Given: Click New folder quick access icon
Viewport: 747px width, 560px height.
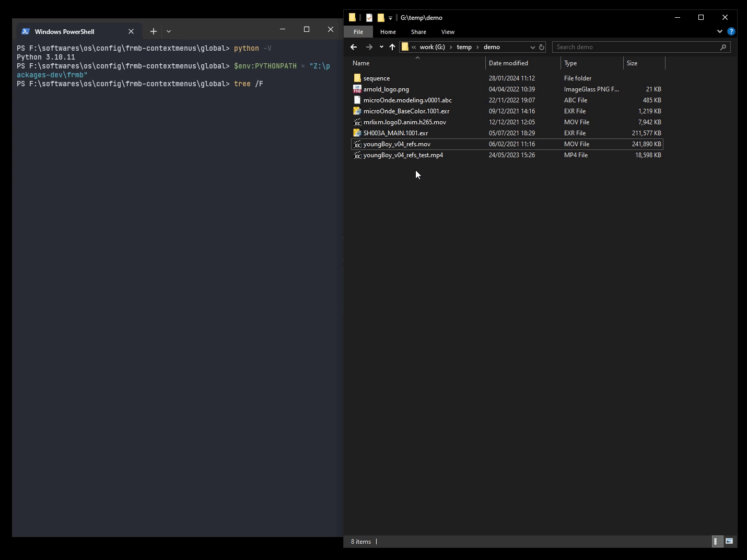Looking at the screenshot, I should tap(381, 18).
